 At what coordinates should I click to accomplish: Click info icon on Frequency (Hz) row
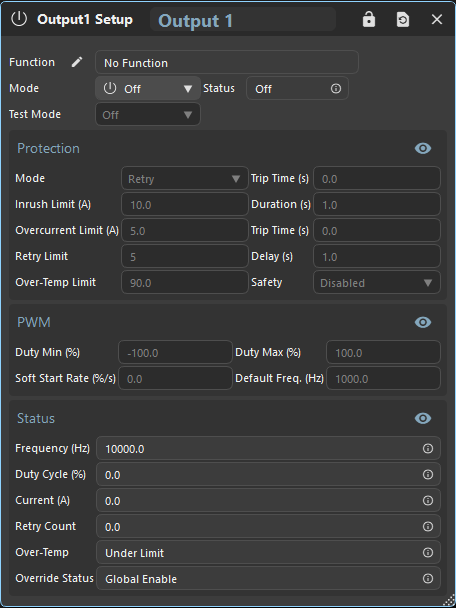428,449
